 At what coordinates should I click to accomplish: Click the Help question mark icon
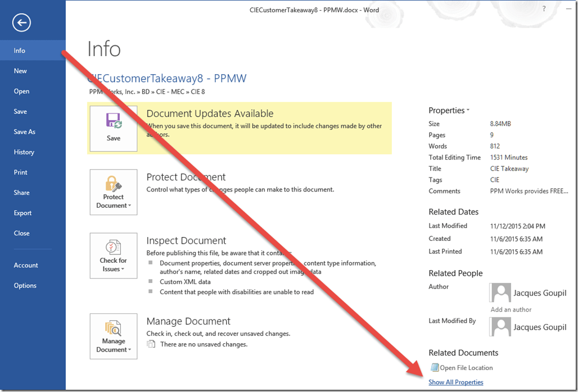point(544,9)
